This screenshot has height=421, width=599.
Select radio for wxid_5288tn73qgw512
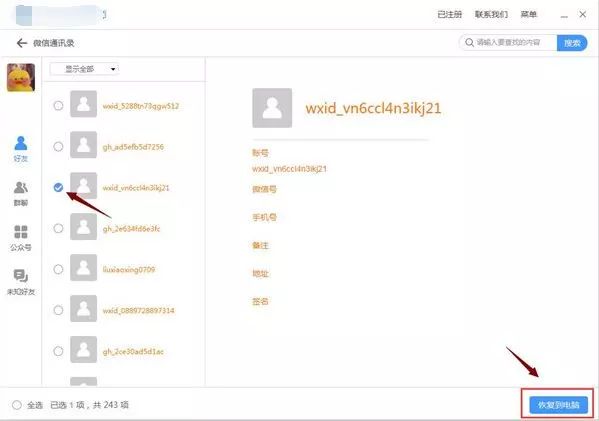tap(58, 105)
